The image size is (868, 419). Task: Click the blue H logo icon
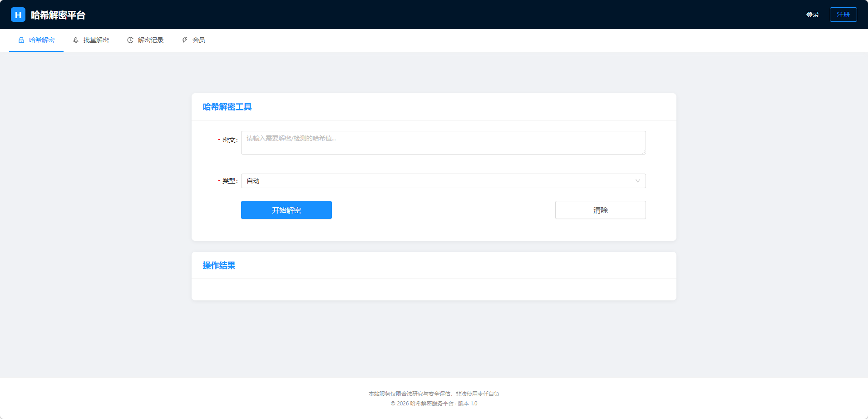tap(18, 15)
